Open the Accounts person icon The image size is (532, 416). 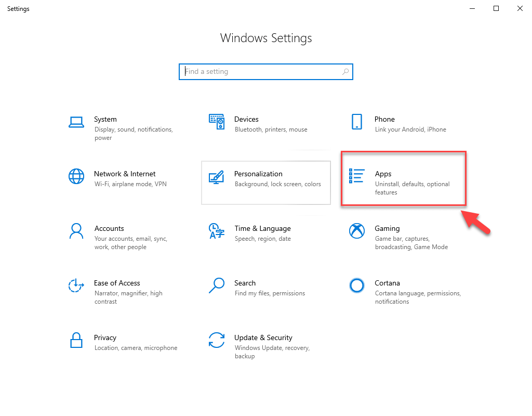click(x=76, y=231)
